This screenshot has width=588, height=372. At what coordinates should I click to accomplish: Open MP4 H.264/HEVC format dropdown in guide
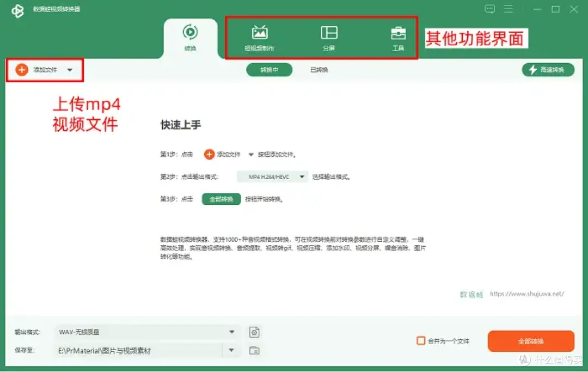point(272,176)
